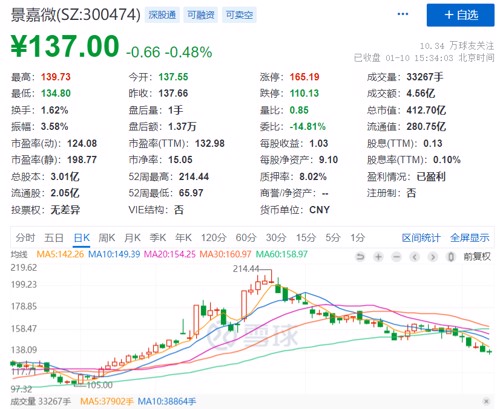The height and width of the screenshot is (409, 500).
Task: Click the 委比 value -14.81%
Action: click(308, 127)
